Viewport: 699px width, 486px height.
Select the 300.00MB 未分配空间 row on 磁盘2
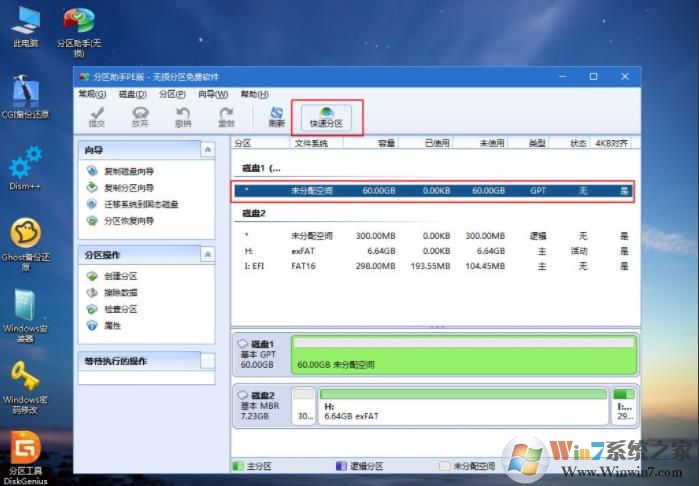tap(433, 236)
